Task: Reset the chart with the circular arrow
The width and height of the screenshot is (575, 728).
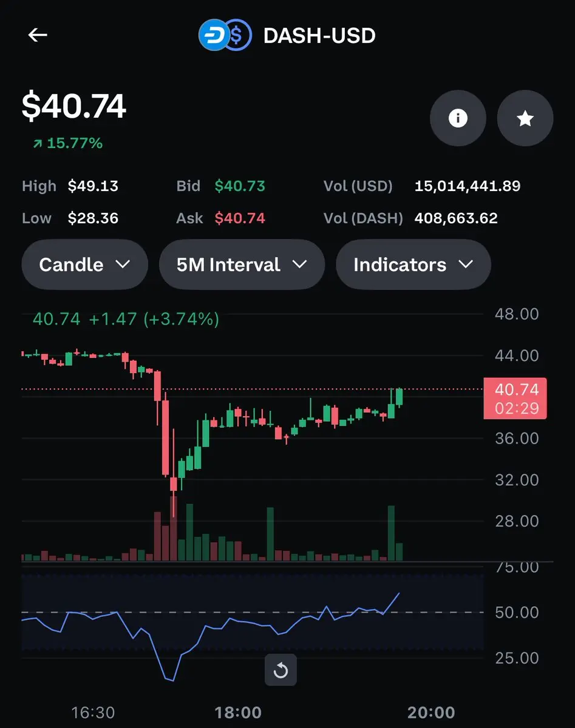Action: point(281,670)
